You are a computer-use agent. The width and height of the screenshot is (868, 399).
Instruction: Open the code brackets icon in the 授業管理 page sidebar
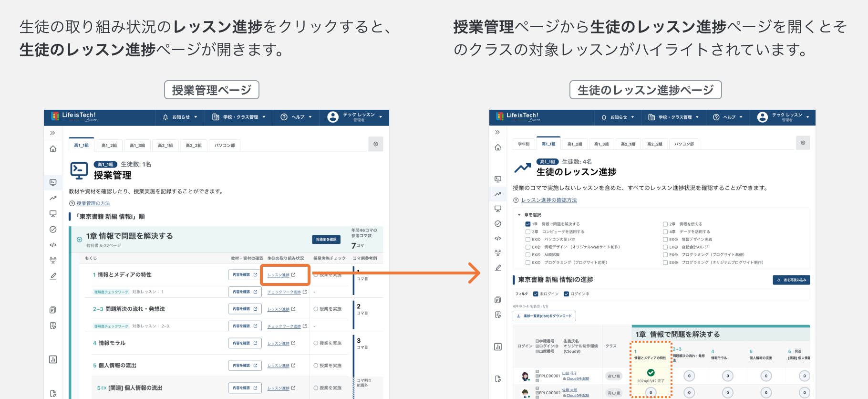tap(53, 245)
